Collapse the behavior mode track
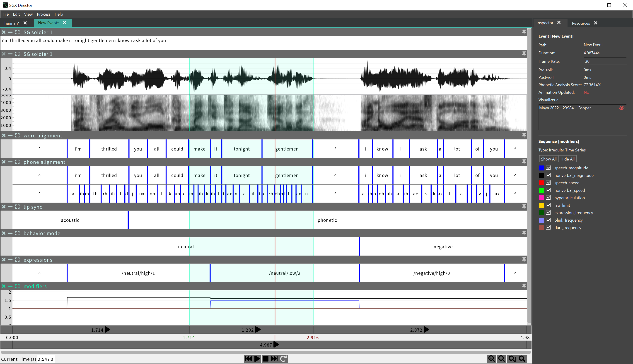The image size is (633, 364). [x=10, y=233]
